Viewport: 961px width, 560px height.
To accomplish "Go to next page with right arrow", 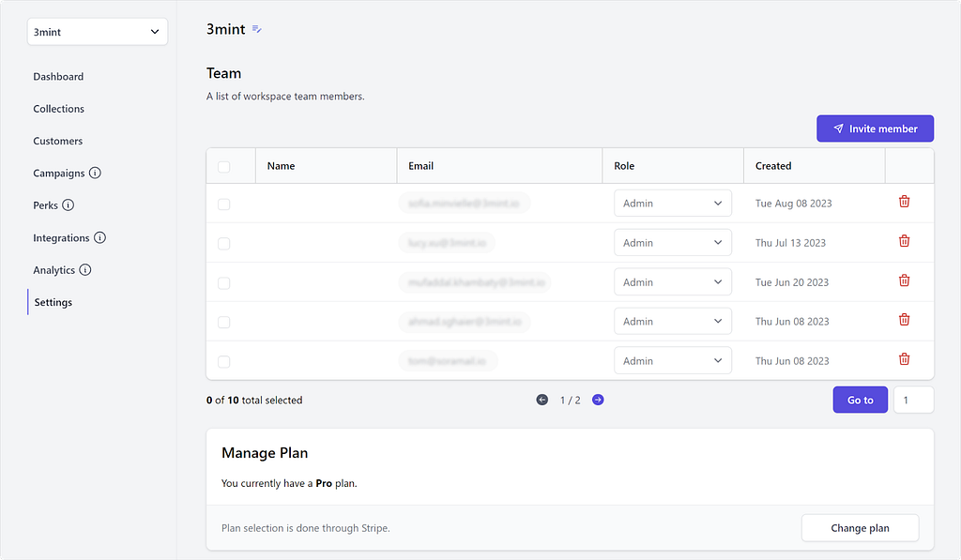I will (598, 401).
